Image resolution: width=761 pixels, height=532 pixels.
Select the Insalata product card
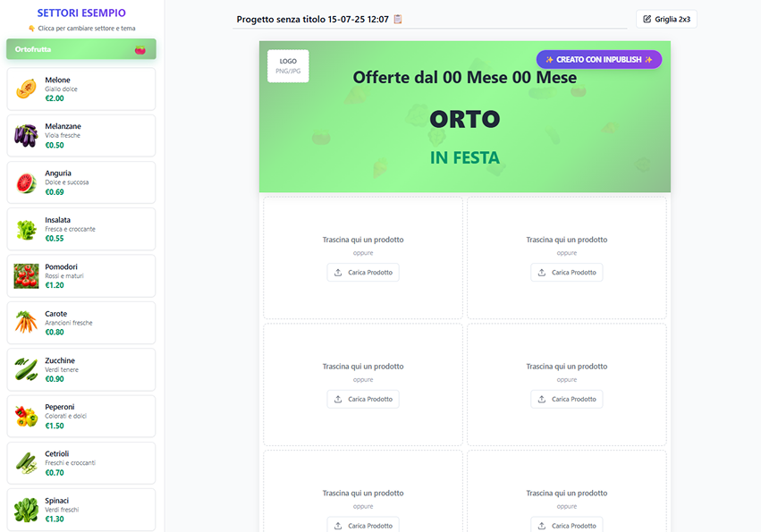pos(80,230)
